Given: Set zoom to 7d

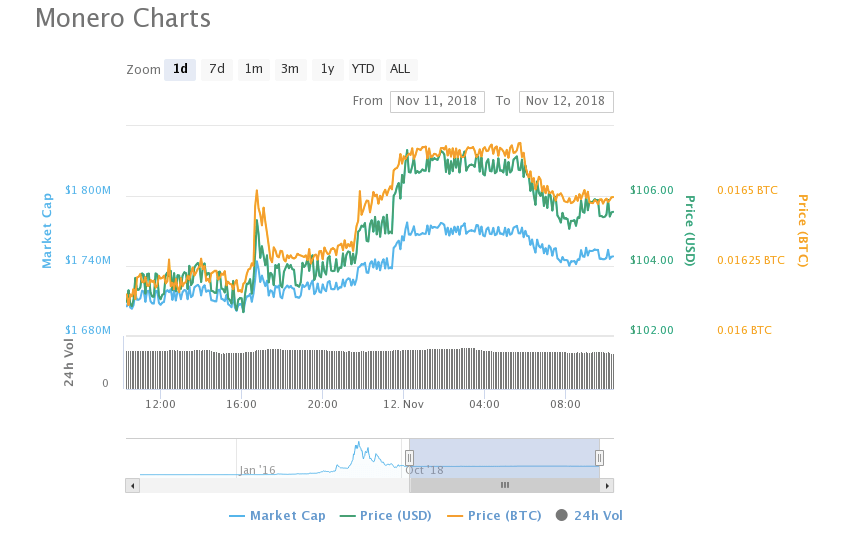Looking at the screenshot, I should 217,69.
